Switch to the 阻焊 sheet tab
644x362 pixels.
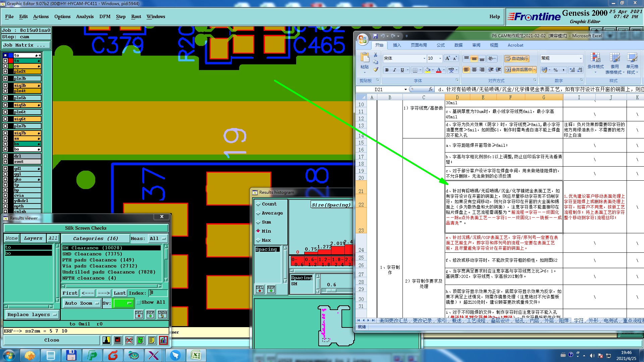[563, 321]
